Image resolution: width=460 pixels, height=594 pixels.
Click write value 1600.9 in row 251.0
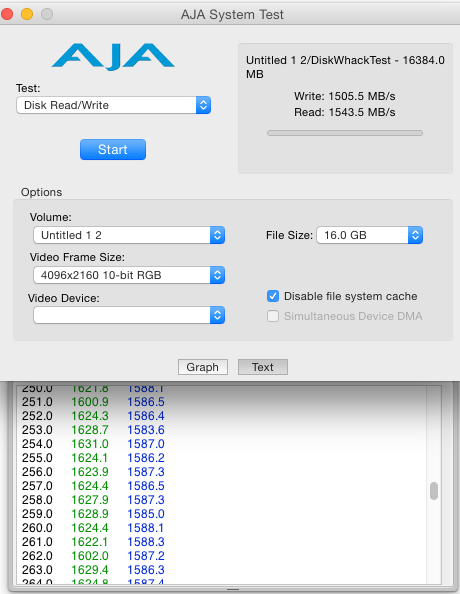click(90, 402)
